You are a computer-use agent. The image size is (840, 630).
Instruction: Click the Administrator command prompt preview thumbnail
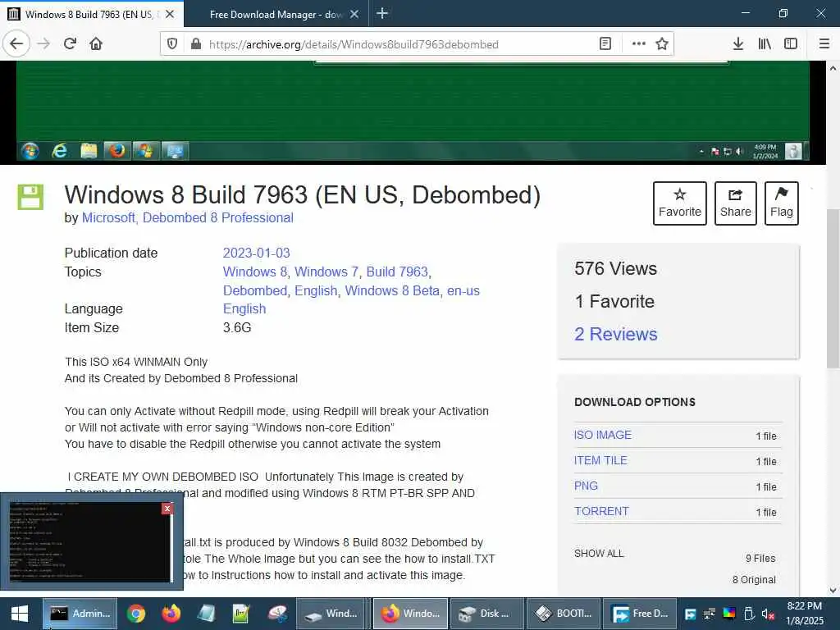click(x=90, y=541)
